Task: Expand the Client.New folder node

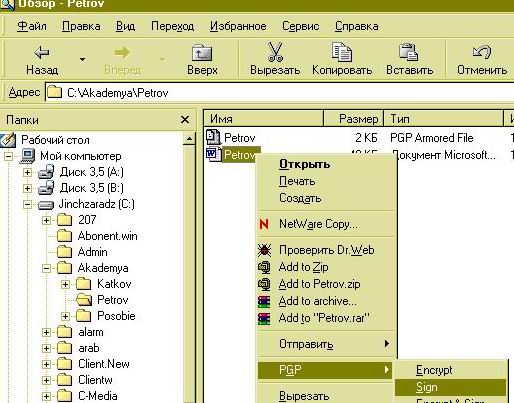Action: pyautogui.click(x=47, y=364)
